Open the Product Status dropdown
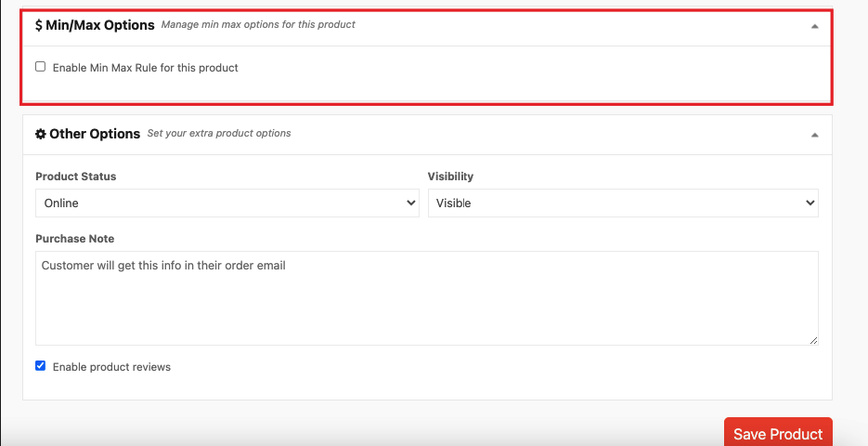 227,203
